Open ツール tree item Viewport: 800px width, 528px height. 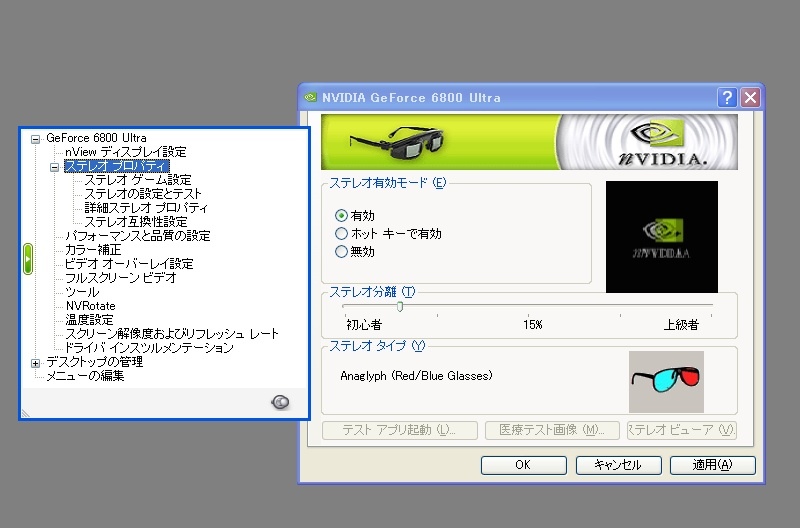[x=82, y=292]
